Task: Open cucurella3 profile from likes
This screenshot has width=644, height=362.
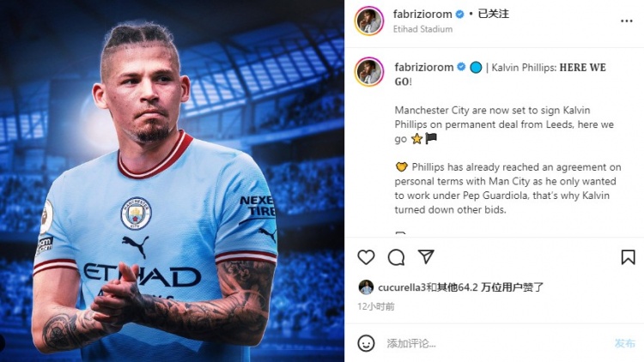Action: [x=402, y=287]
